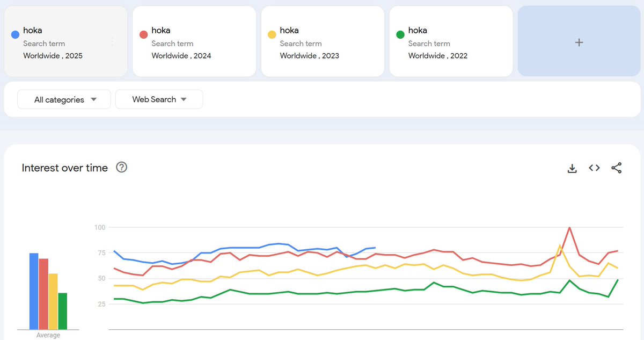This screenshot has width=644, height=340.
Task: Select the hoka Worldwide 2022 term card
Action: [451, 41]
